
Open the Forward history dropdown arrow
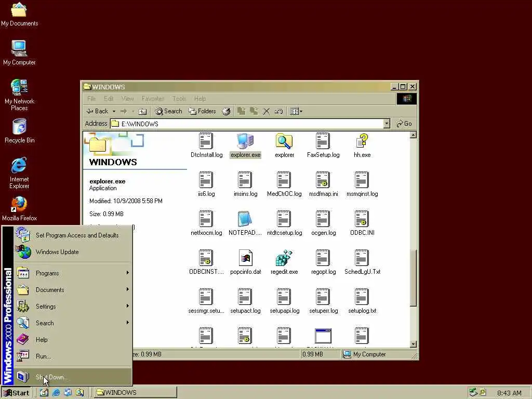coord(133,111)
